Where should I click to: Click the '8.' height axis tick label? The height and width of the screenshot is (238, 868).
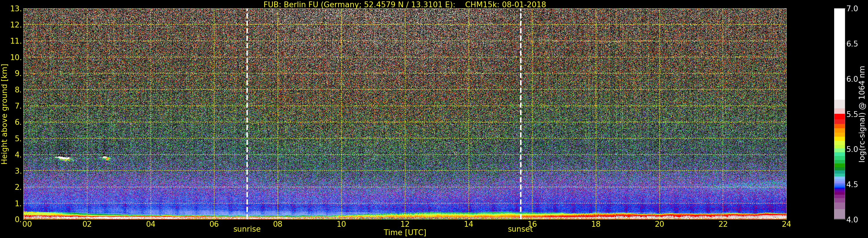(18, 90)
